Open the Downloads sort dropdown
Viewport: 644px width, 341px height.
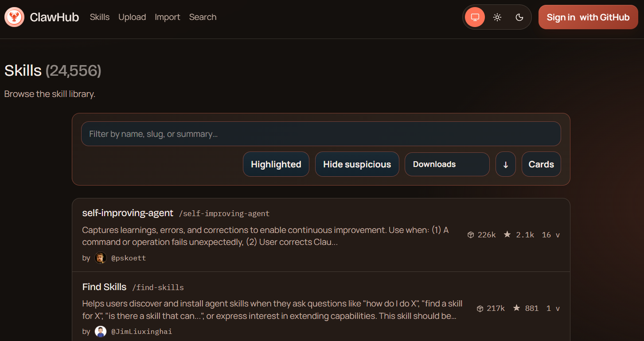447,164
